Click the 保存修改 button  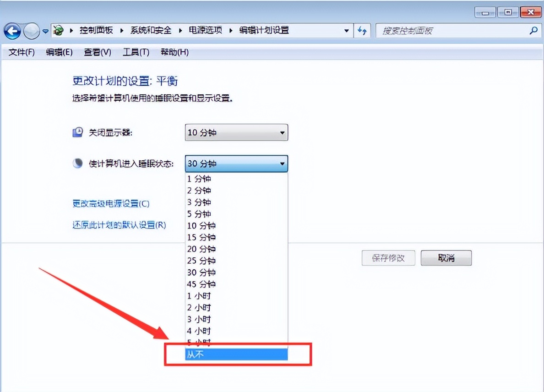pyautogui.click(x=388, y=257)
